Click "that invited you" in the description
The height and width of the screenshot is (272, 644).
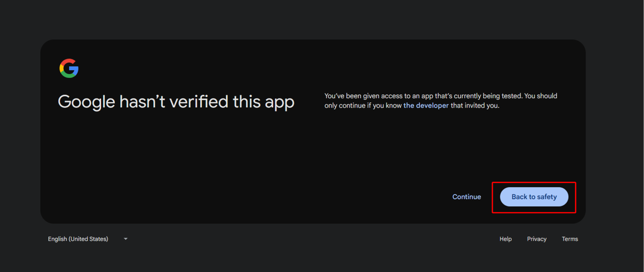click(475, 106)
